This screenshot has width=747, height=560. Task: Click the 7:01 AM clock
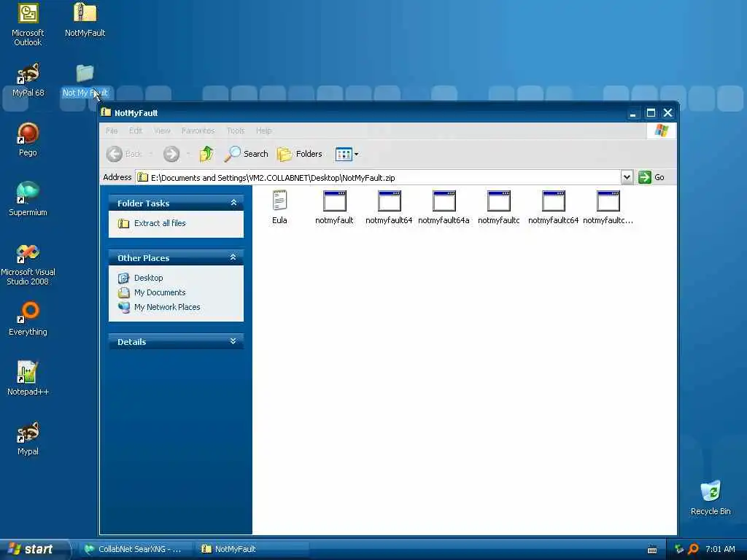720,549
